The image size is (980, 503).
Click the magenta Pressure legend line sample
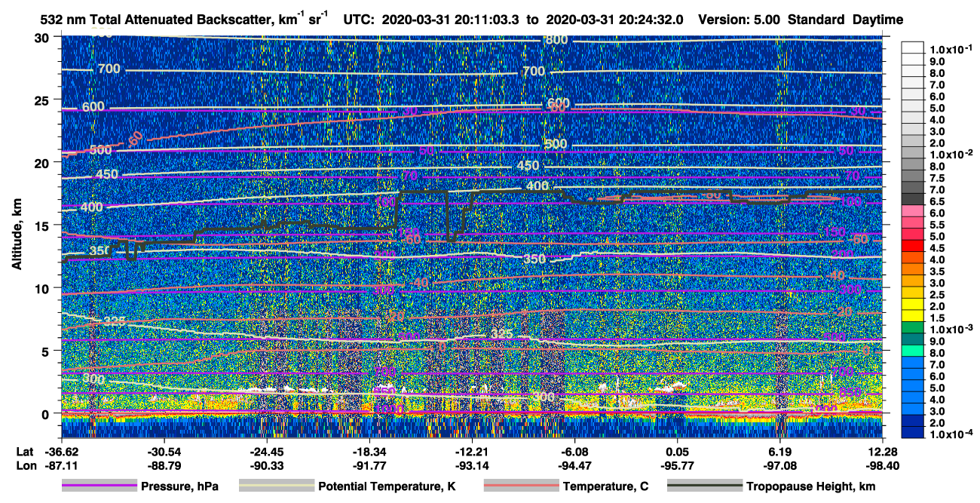pyautogui.click(x=100, y=486)
